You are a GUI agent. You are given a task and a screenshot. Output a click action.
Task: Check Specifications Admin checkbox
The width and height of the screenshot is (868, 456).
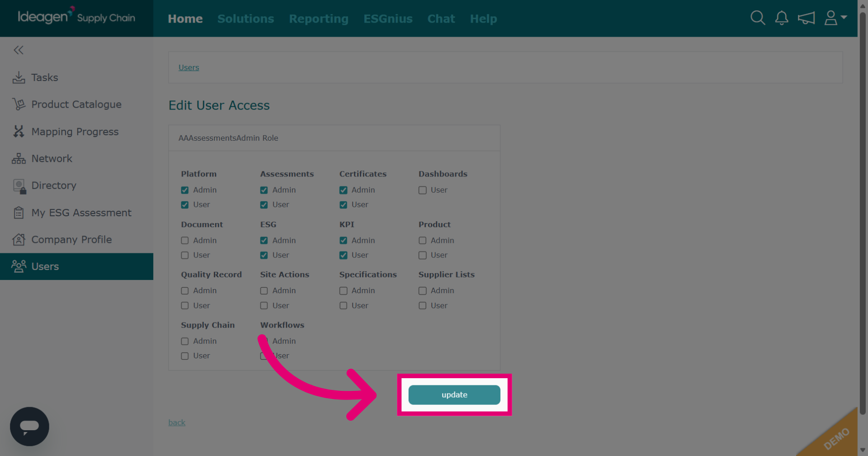coord(344,291)
